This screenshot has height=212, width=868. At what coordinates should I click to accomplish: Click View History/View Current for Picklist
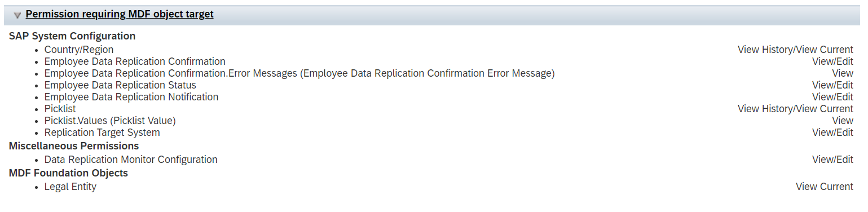coord(795,109)
